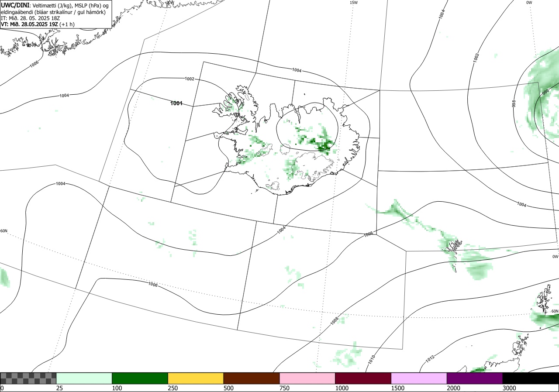Screen dimensions: 559x392
Task: Click the '15W' longitude label
Action: (x=354, y=3)
